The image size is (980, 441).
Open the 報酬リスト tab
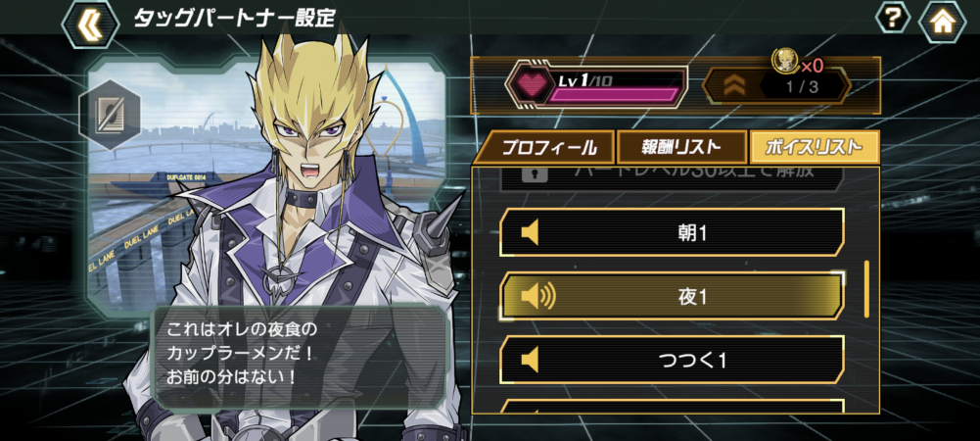click(681, 148)
